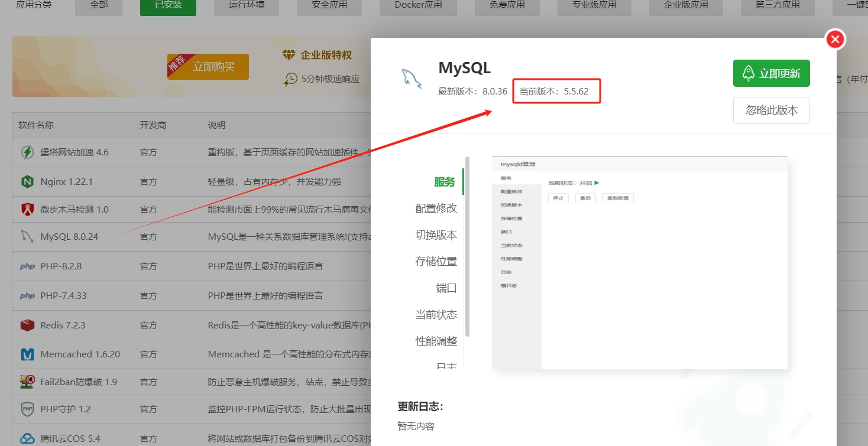Click the 说明 column header
Image resolution: width=868 pixels, height=446 pixels.
point(216,125)
